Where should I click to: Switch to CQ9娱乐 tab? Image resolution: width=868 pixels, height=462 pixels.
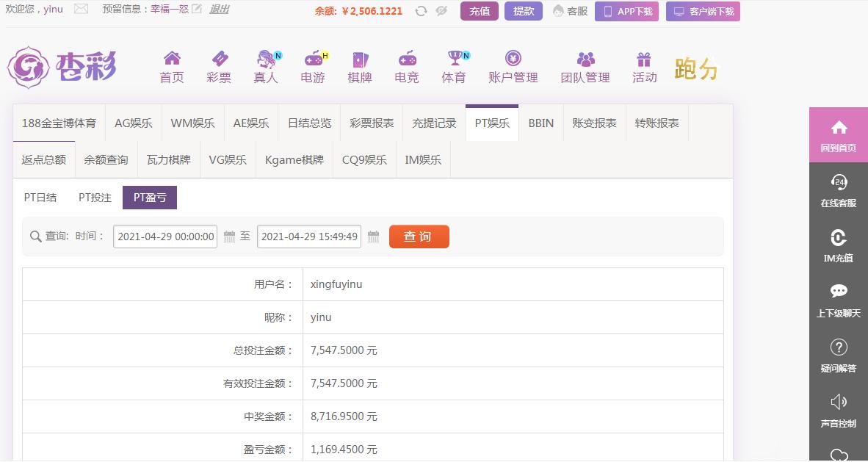(x=364, y=159)
